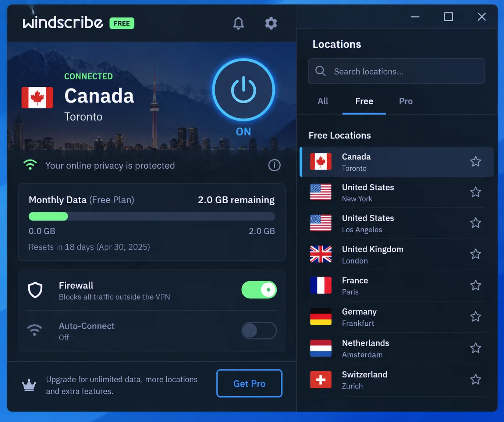Click the search magnifier icon
The image size is (504, 422).
pyautogui.click(x=320, y=71)
